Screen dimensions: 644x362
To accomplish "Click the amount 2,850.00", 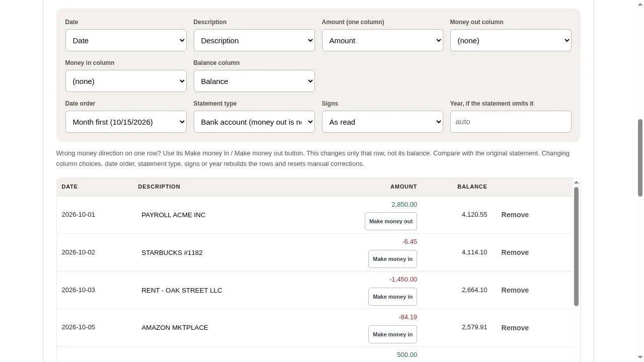I will click(x=404, y=204).
